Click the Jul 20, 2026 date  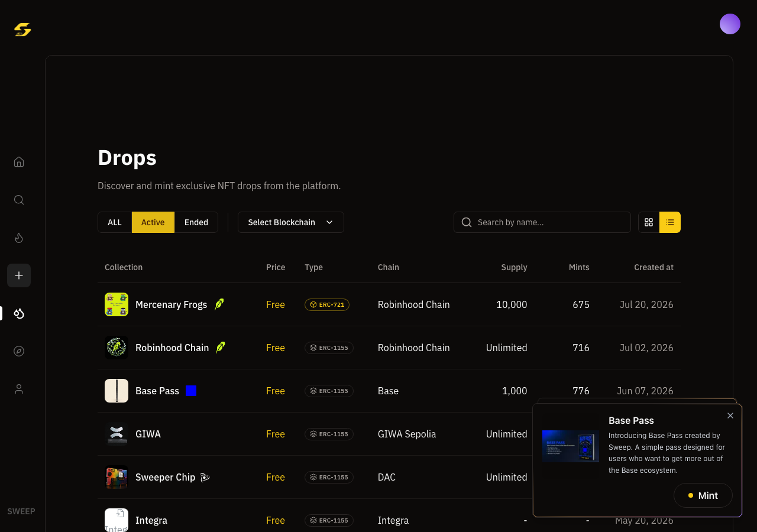click(x=646, y=304)
